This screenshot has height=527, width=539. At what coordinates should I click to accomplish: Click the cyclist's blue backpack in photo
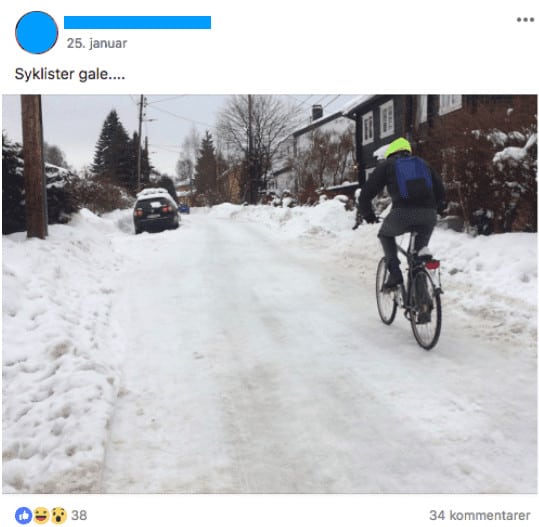(x=413, y=178)
